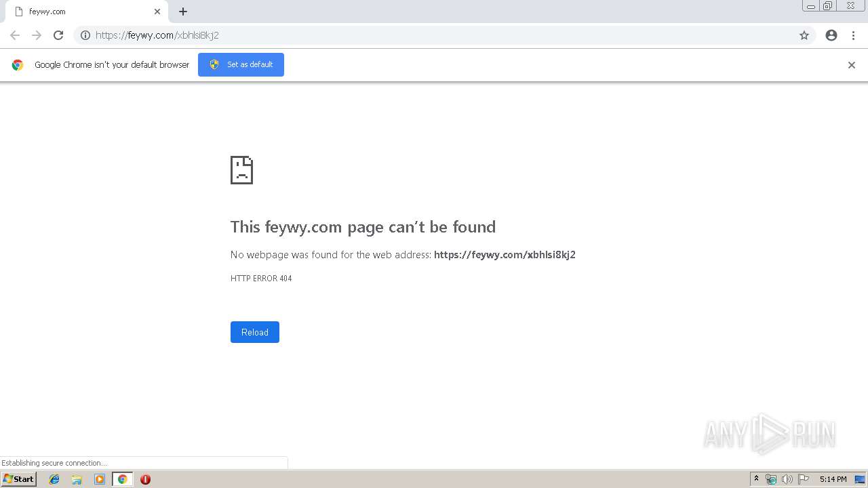Image resolution: width=868 pixels, height=488 pixels.
Task: View site information icon in address bar
Action: tap(85, 35)
